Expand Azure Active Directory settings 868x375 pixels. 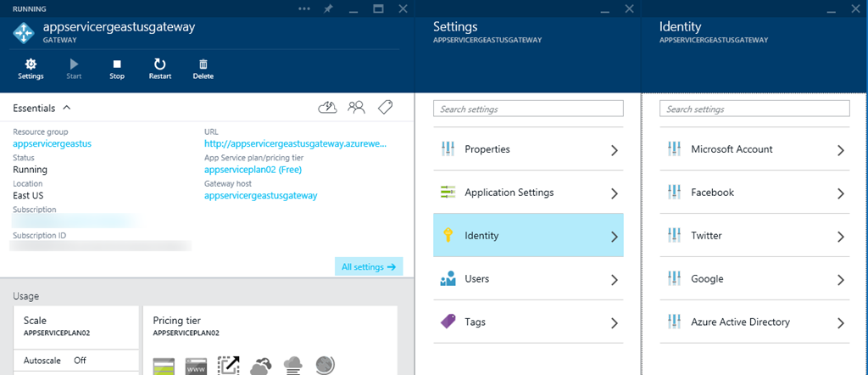(x=754, y=322)
